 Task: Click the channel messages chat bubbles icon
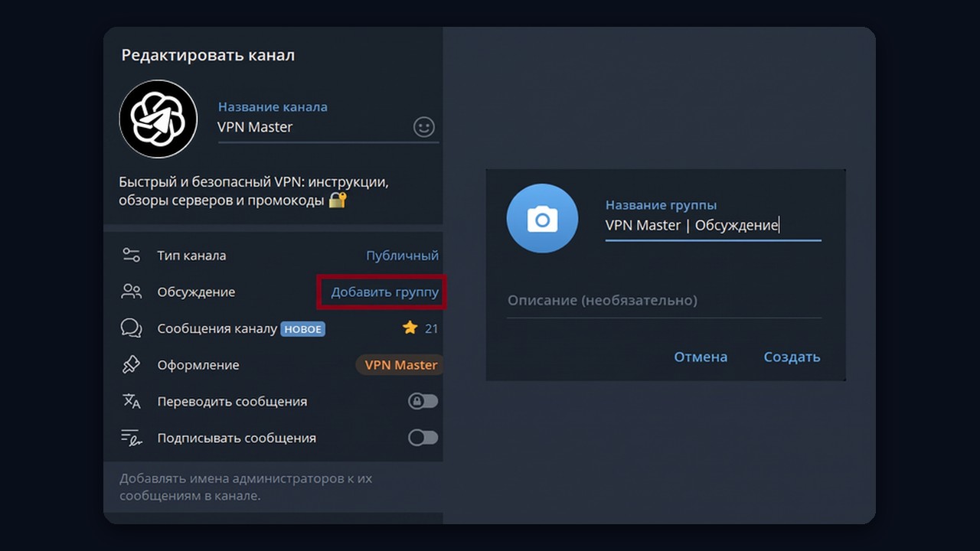point(131,328)
